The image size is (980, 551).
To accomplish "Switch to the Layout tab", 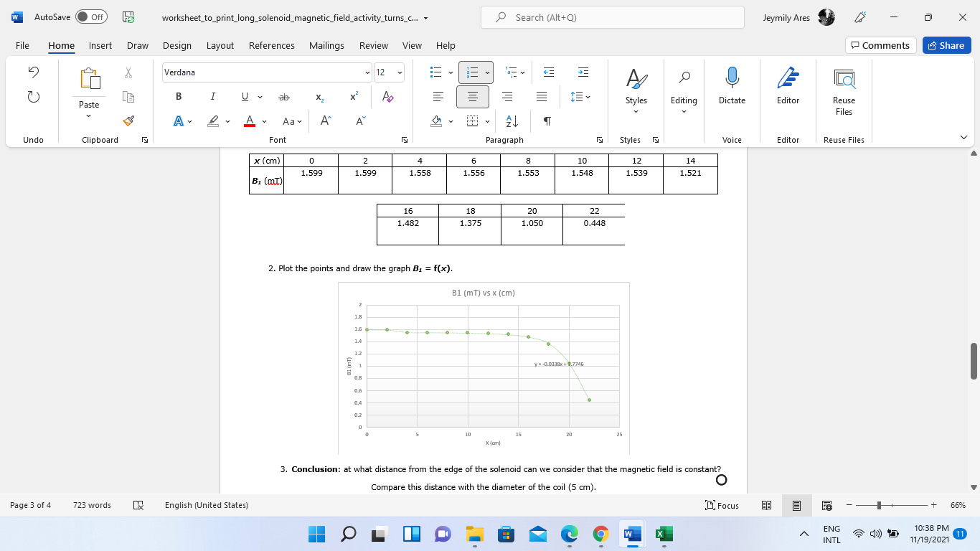I will click(220, 45).
